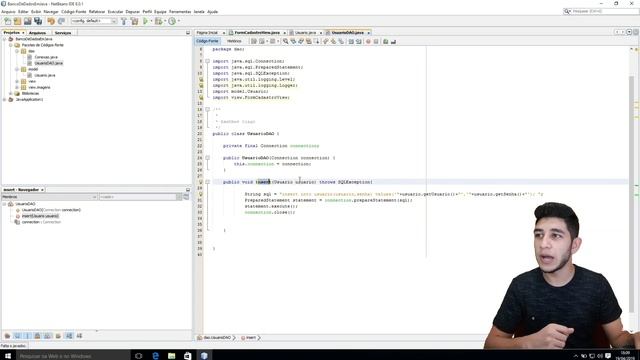
Task: Open the Ferramentas menu
Action: tap(180, 12)
